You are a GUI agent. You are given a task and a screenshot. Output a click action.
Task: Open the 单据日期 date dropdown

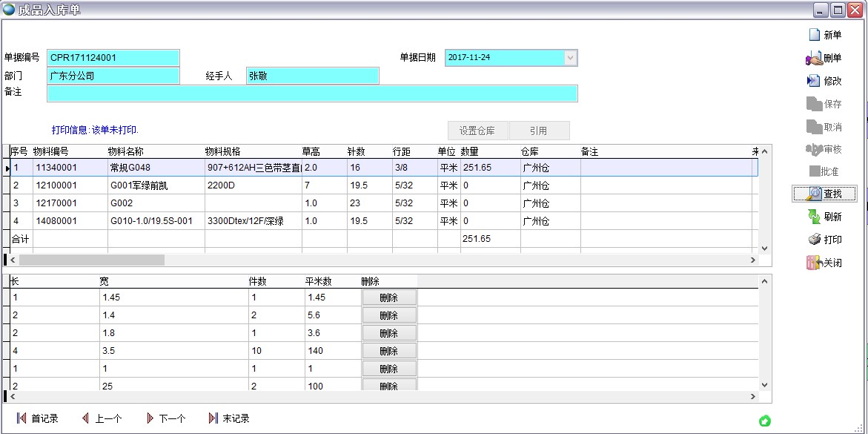pyautogui.click(x=570, y=58)
